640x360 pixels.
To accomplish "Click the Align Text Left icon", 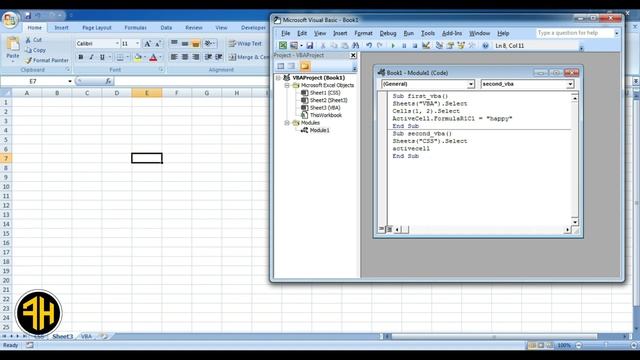I will pos(174,57).
